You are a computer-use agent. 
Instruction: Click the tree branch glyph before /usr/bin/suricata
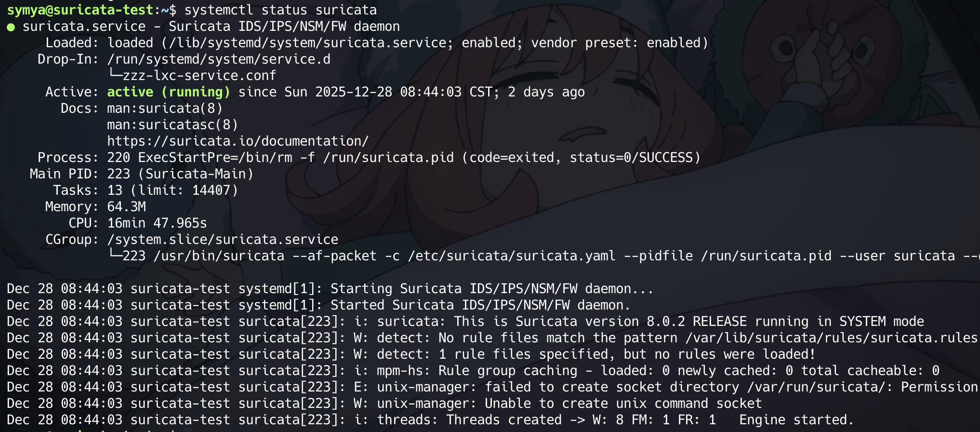(x=115, y=255)
